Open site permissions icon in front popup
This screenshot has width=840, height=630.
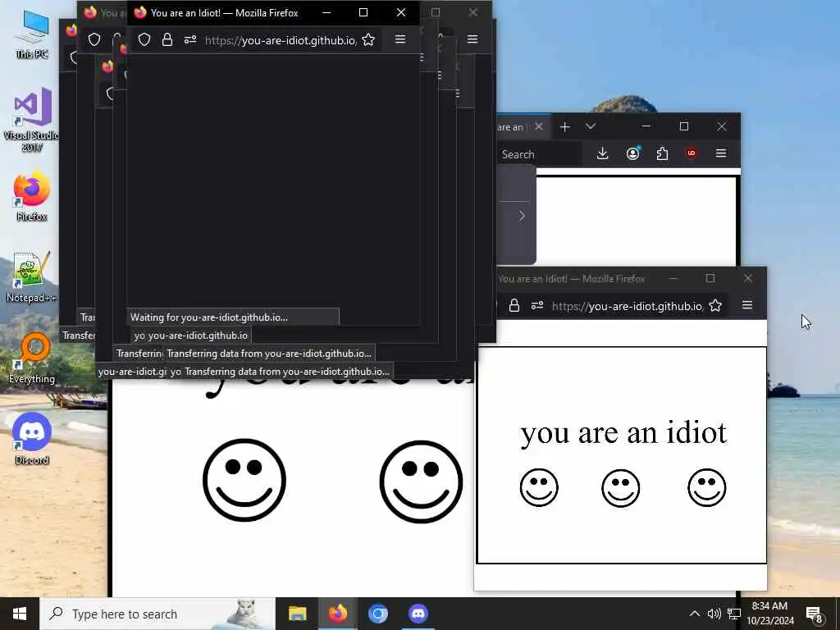190,39
